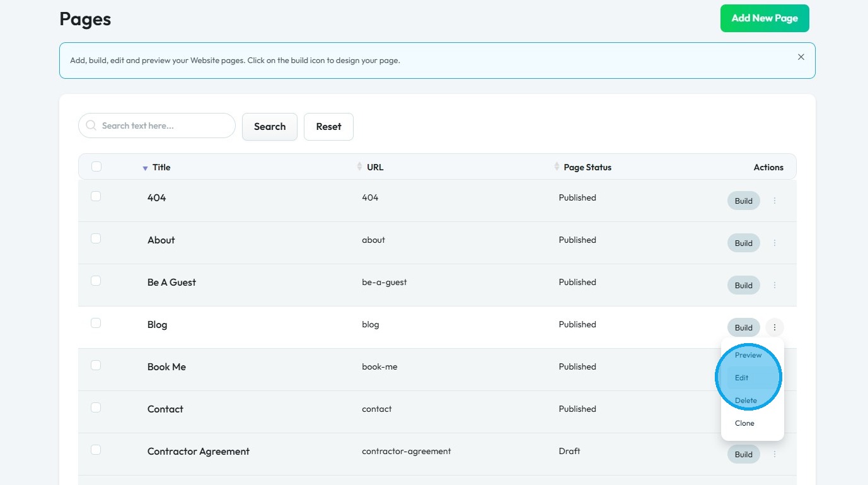Select Edit in the Blog menu
The height and width of the screenshot is (485, 868).
[742, 378]
